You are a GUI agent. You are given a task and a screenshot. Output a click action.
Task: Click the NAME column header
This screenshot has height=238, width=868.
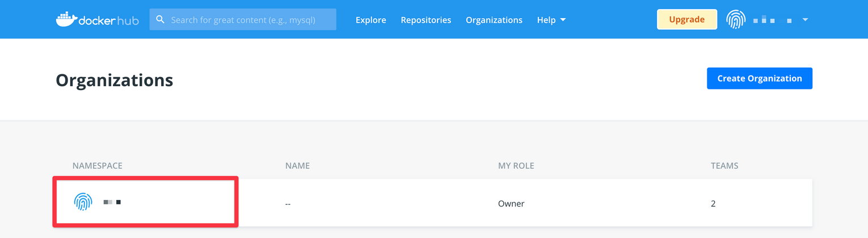(297, 166)
